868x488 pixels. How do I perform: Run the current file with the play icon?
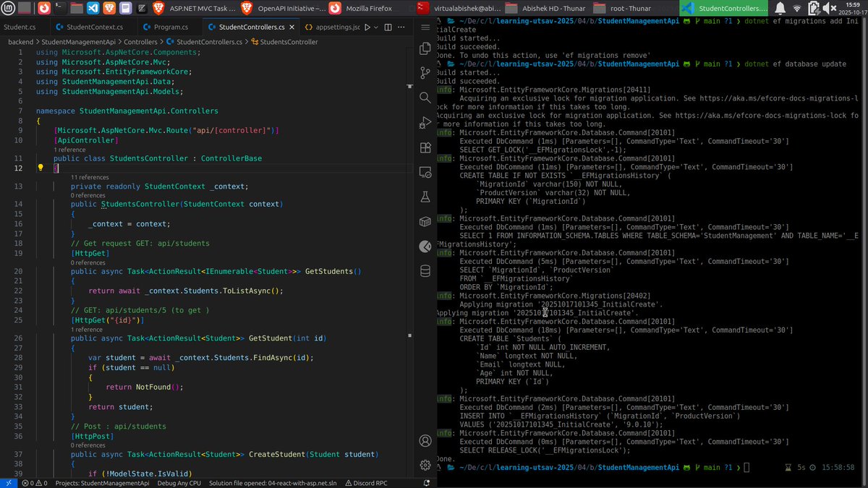point(367,27)
